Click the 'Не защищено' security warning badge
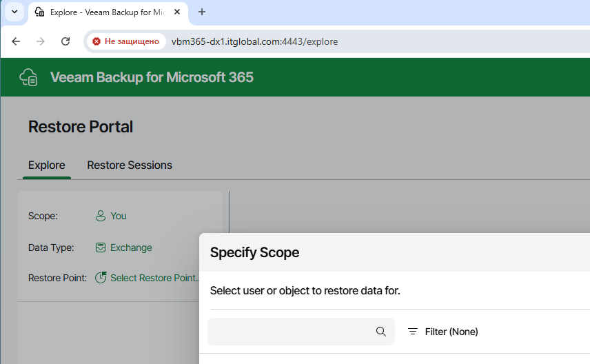The image size is (590, 364). 126,41
